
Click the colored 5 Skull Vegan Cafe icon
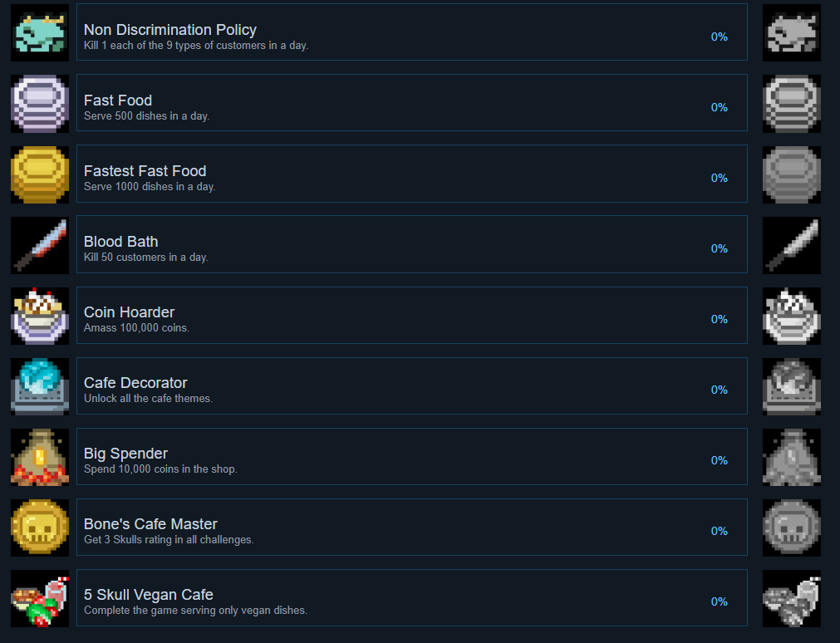40,598
